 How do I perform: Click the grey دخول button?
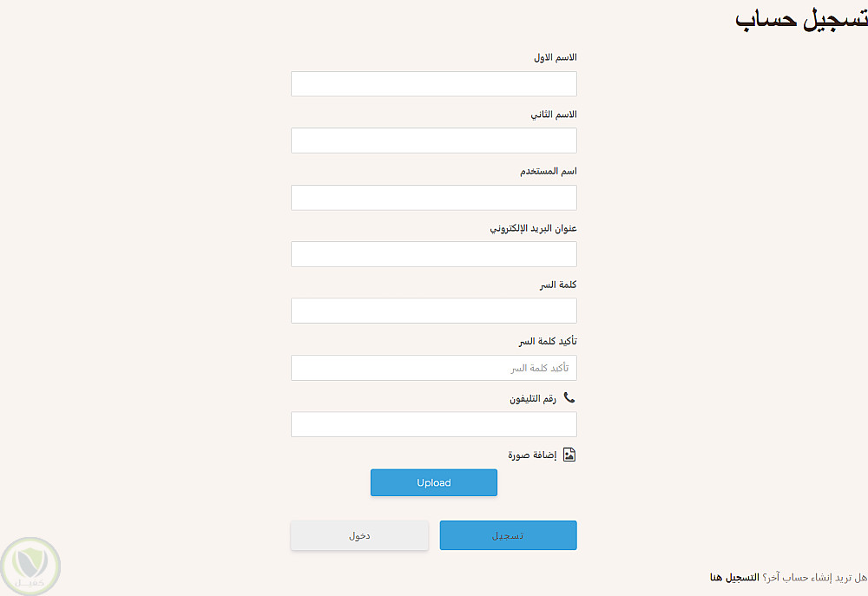(x=359, y=535)
